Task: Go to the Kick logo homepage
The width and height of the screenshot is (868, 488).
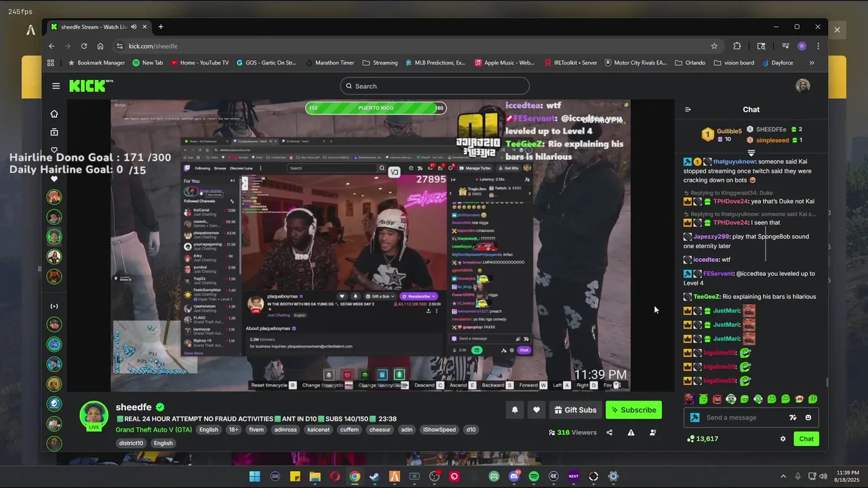Action: pyautogui.click(x=91, y=86)
